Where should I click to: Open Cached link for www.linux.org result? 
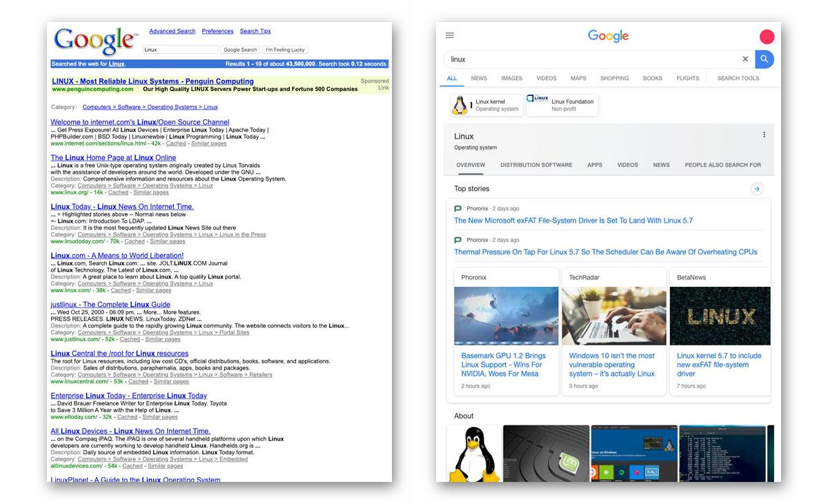click(x=118, y=192)
